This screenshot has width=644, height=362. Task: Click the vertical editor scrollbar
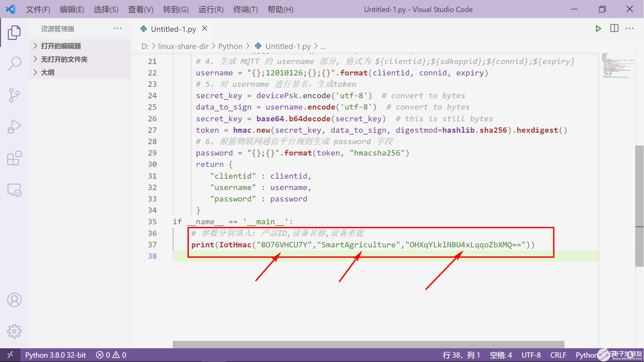click(639, 206)
